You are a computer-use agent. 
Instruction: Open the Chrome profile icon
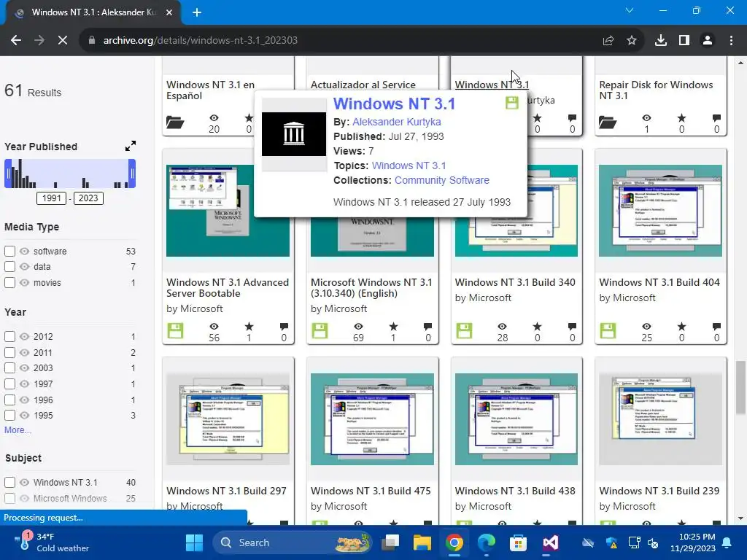click(x=708, y=41)
